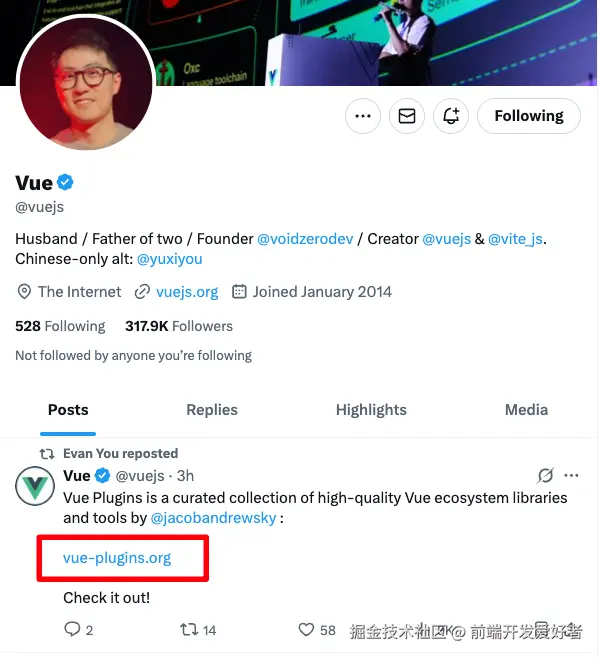Open the @yuxiyou alt account link

click(x=169, y=259)
